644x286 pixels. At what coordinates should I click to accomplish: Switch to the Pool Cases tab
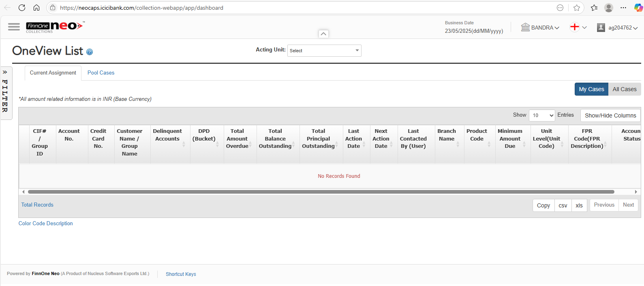pyautogui.click(x=101, y=73)
